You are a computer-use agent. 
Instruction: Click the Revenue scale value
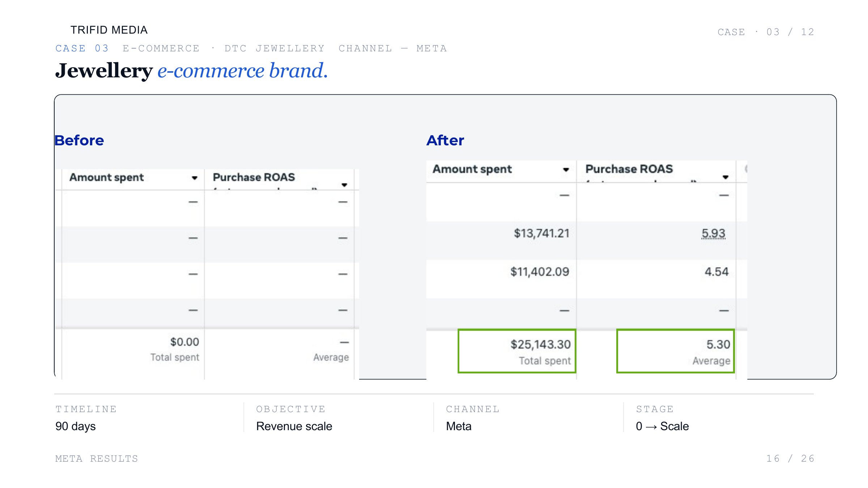coord(294,427)
